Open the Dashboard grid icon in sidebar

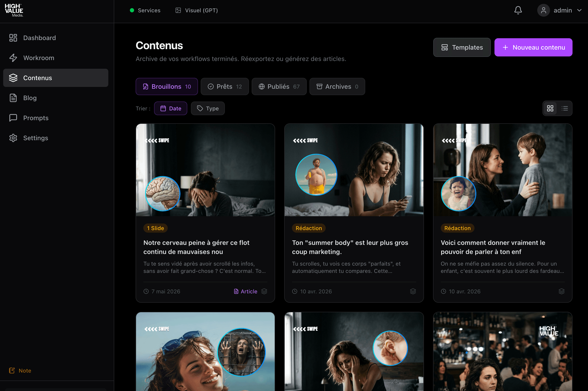pos(13,38)
